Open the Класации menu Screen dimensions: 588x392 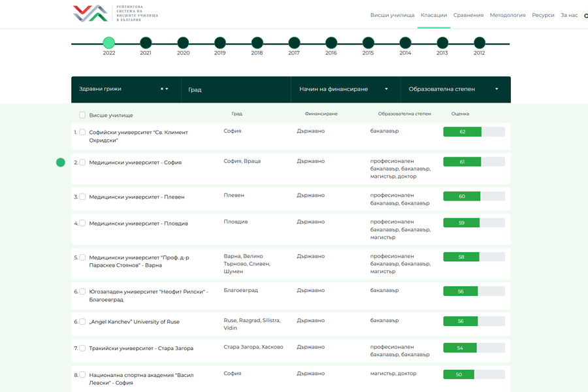[434, 16]
